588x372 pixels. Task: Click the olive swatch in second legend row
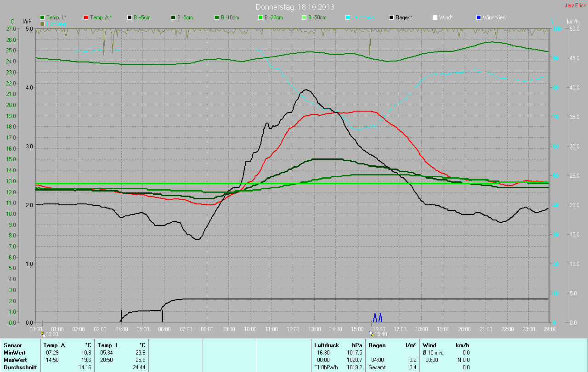click(43, 23)
